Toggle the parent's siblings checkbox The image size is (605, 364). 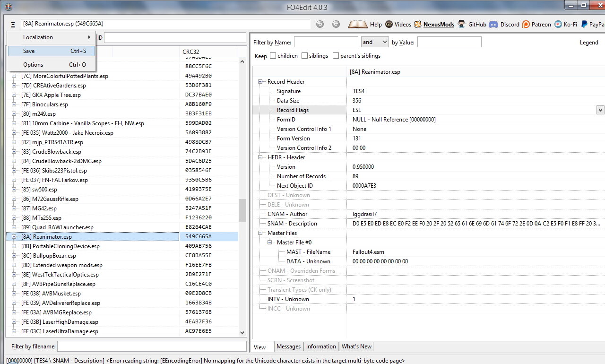(336, 56)
